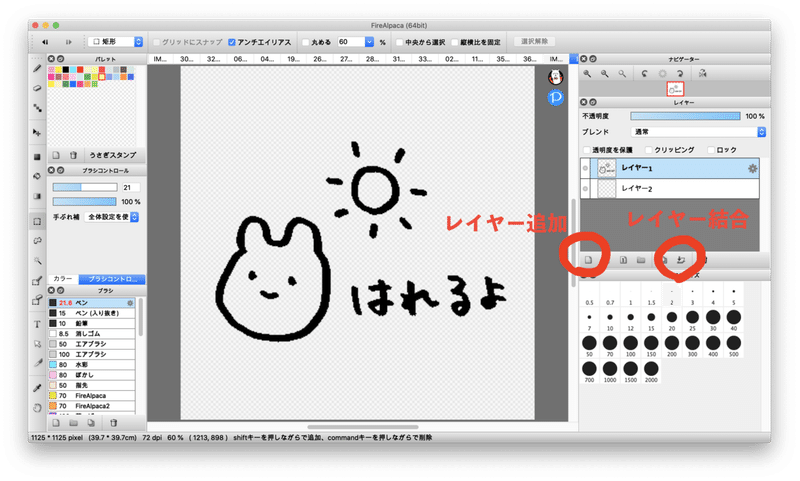Delete the selected brush with trash icon
Viewport: 800px width, 481px height.
pos(113,423)
